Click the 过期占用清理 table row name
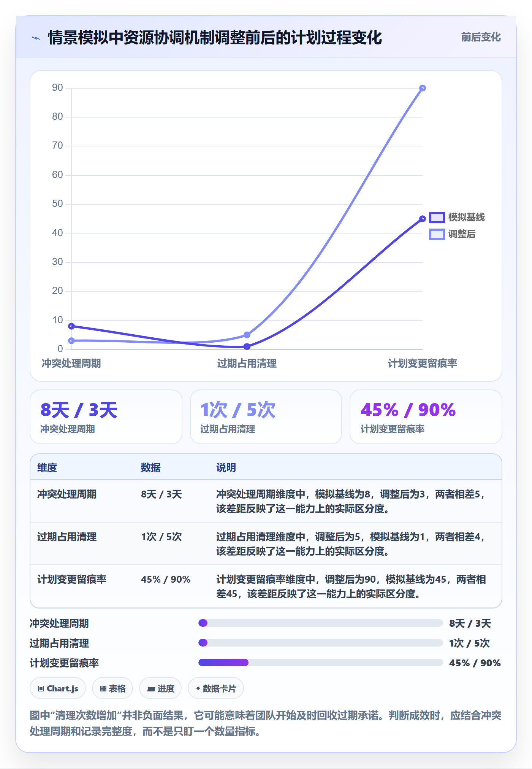The width and height of the screenshot is (532, 769). 67,537
